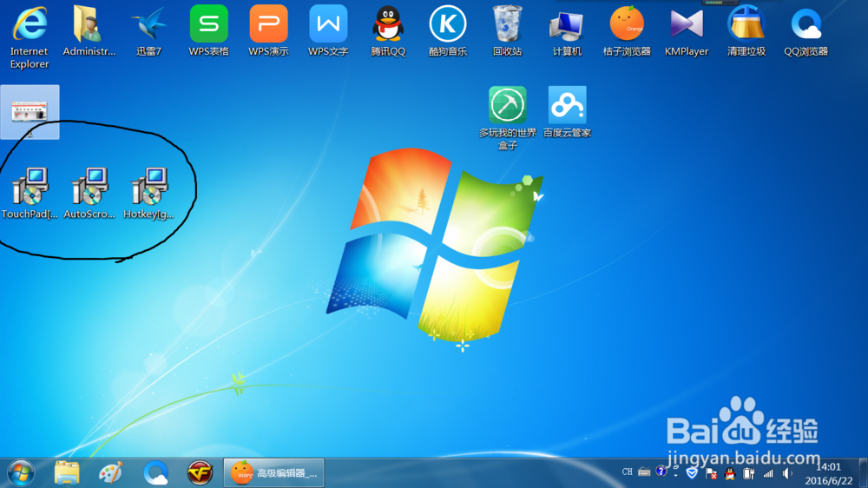
Task: Select the QQ浏览器 desktop icon
Action: point(806,31)
